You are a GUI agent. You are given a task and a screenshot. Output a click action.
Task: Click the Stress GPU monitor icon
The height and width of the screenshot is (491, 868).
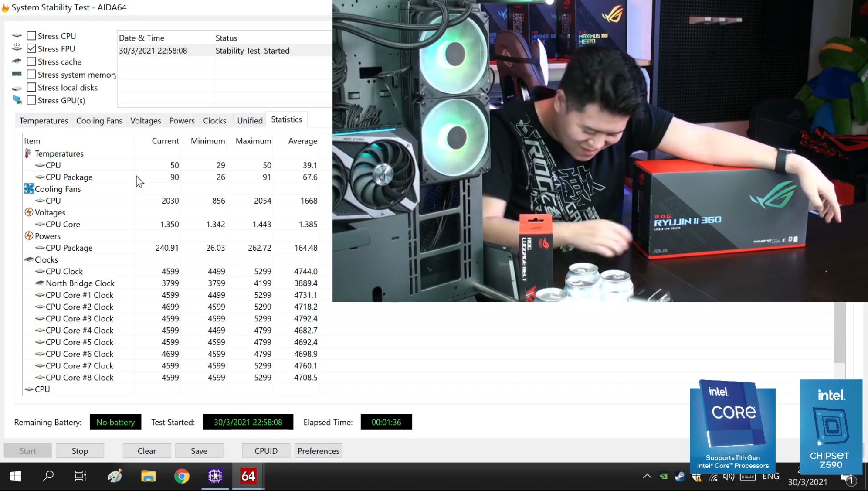(17, 100)
